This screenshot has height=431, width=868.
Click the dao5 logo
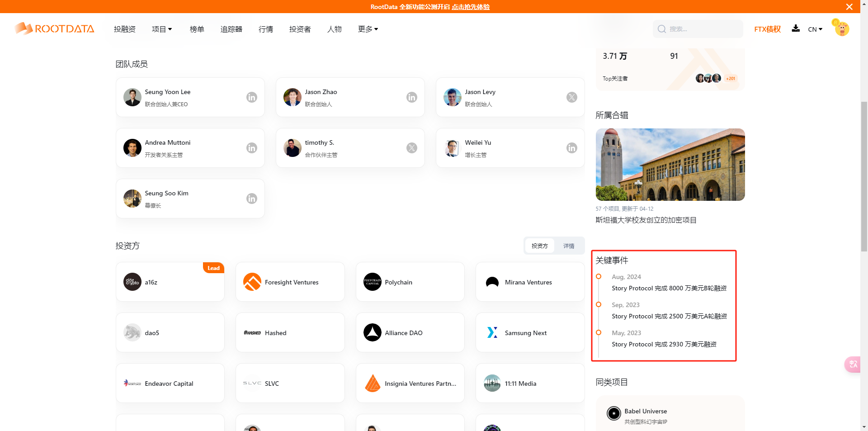[x=132, y=332]
